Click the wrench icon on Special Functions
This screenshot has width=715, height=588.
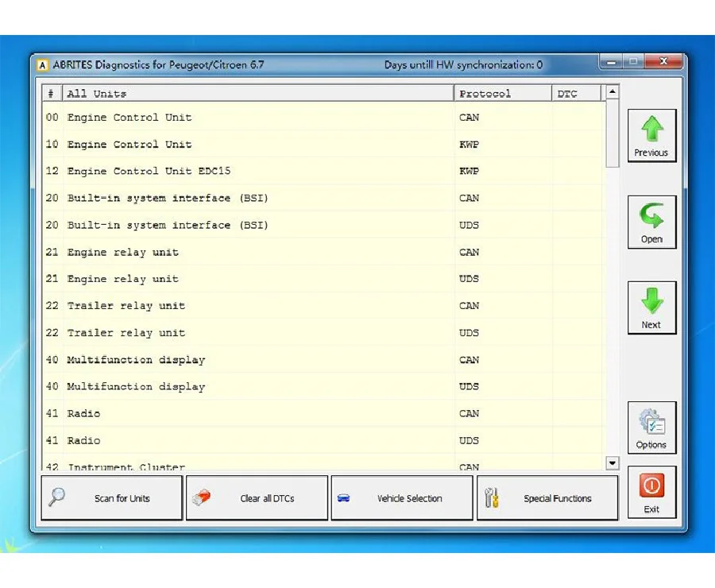(x=492, y=497)
